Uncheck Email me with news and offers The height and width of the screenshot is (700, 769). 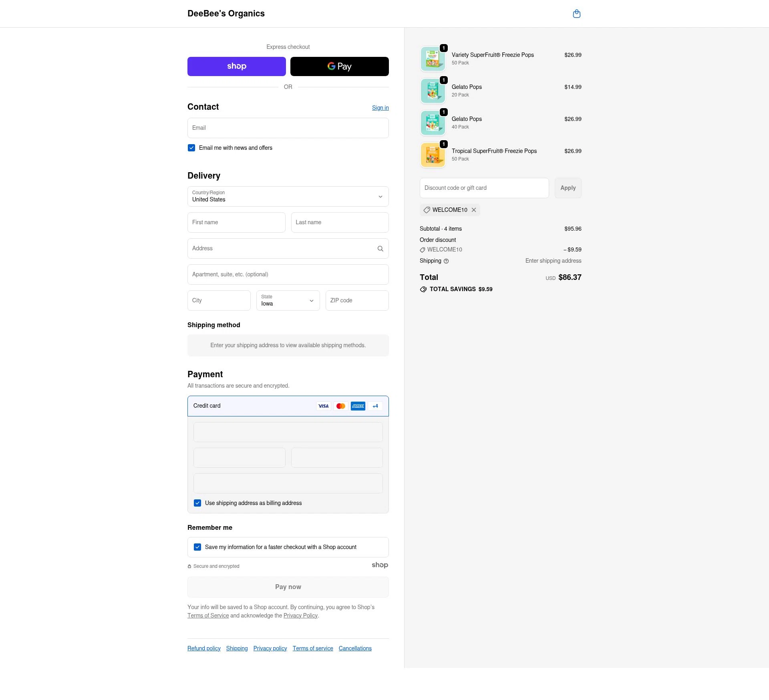pos(191,148)
